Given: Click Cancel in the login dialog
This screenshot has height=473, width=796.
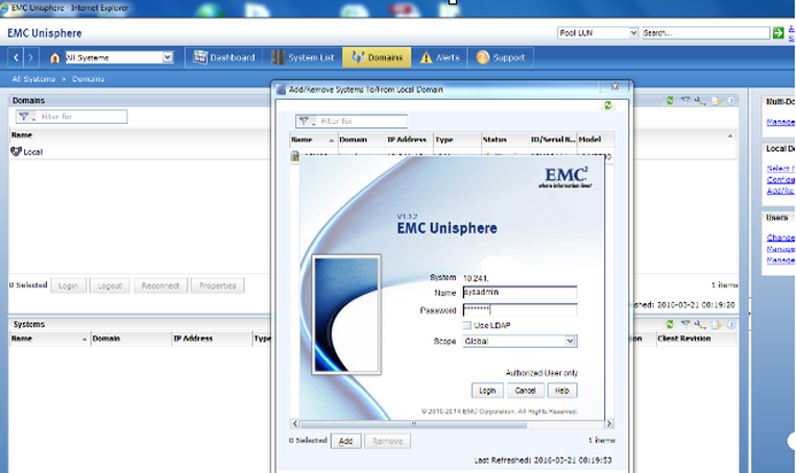Looking at the screenshot, I should click(x=525, y=390).
